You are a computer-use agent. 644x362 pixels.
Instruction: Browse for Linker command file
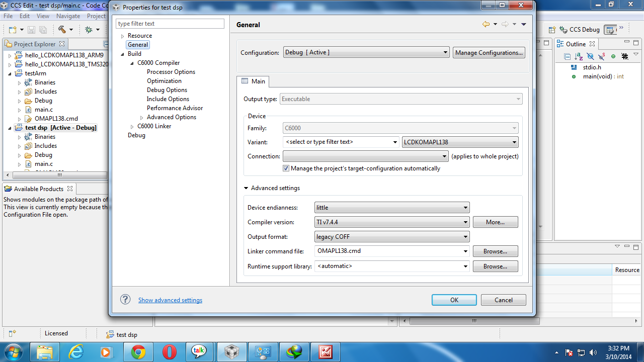click(x=496, y=251)
